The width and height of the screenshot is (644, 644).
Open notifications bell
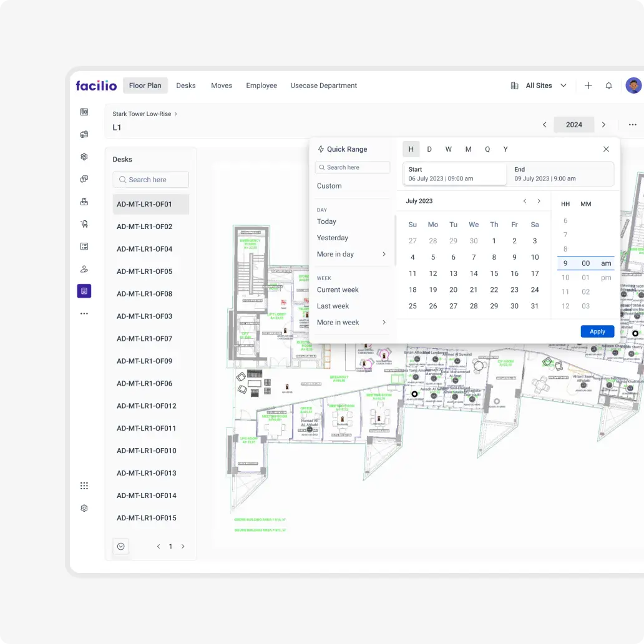pyautogui.click(x=608, y=85)
